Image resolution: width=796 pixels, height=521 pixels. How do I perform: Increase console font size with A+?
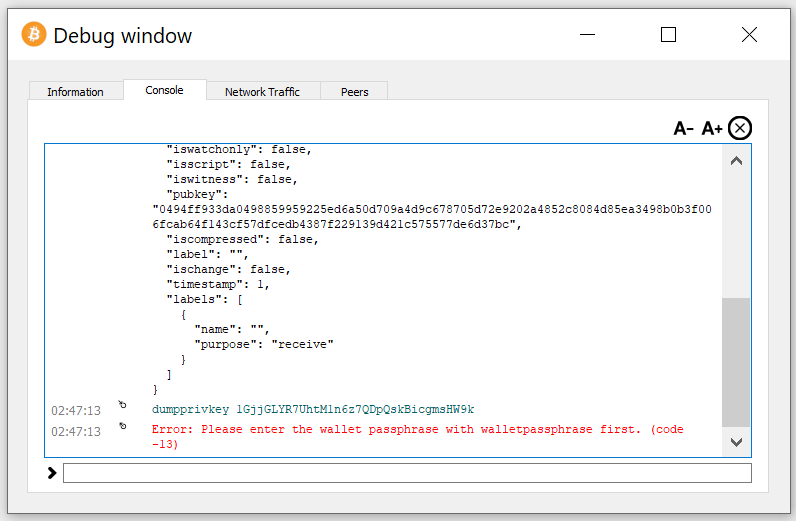(x=712, y=128)
